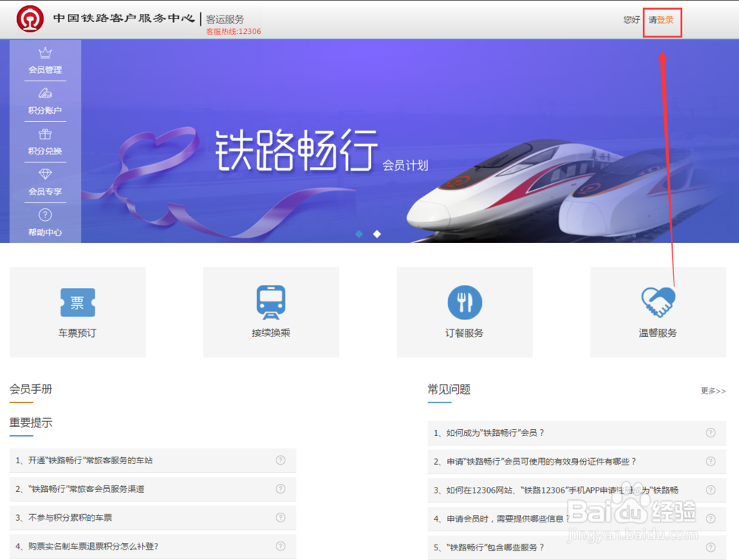
Task: Open item 1、开通"铁路畅行"常旅客服务的车站
Action: pyautogui.click(x=153, y=460)
